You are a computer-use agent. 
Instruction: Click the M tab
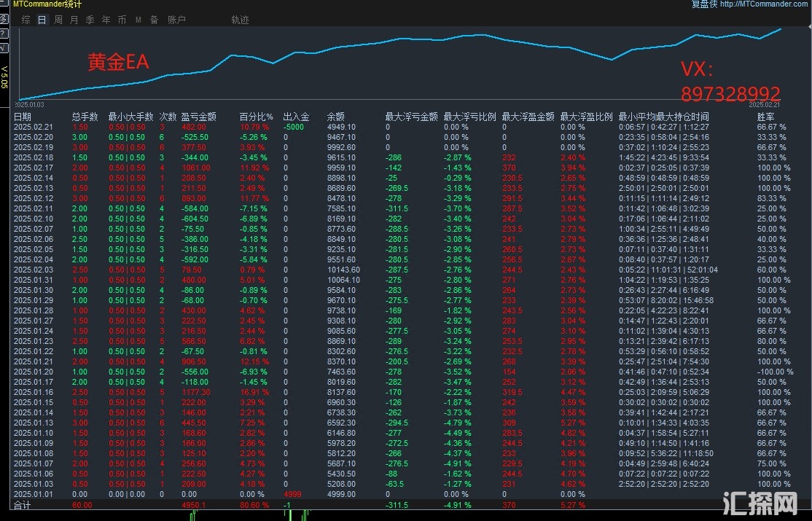tap(138, 20)
